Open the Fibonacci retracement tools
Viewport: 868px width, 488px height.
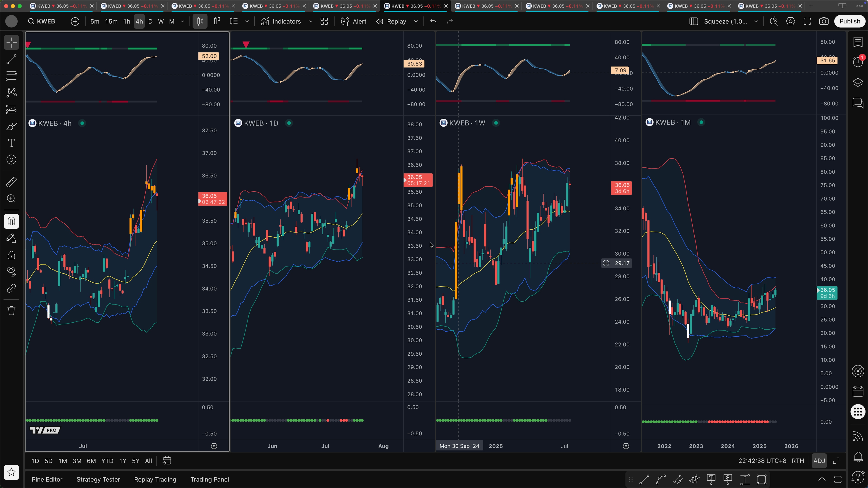point(12,76)
